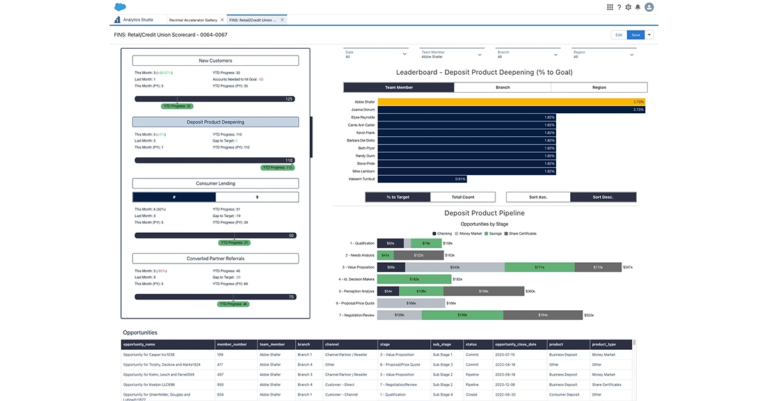
Task: Select the Consumer Lending scorecard header
Action: pos(216,183)
